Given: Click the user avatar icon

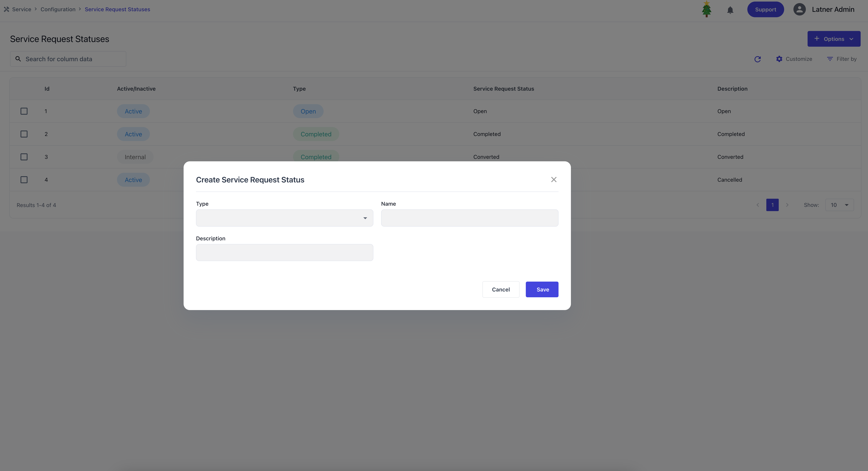Looking at the screenshot, I should 799,9.
